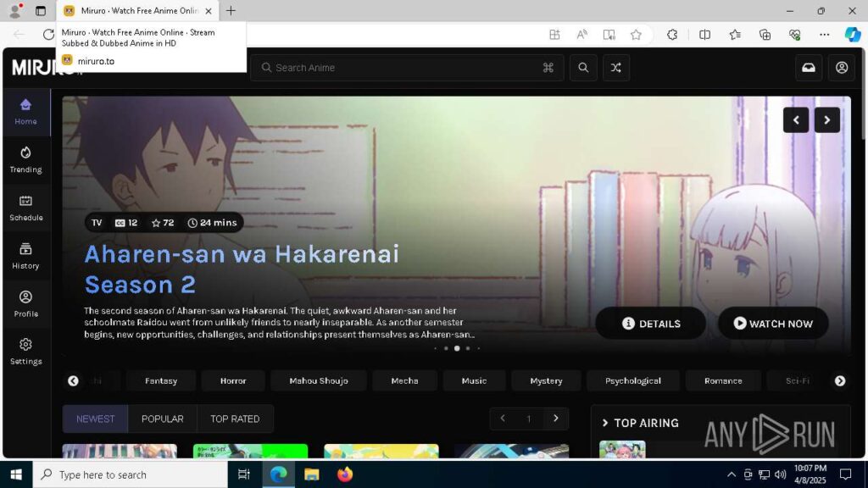Screen dimensions: 868x488
Task: Go to previous featured banner slide
Action: coord(796,120)
